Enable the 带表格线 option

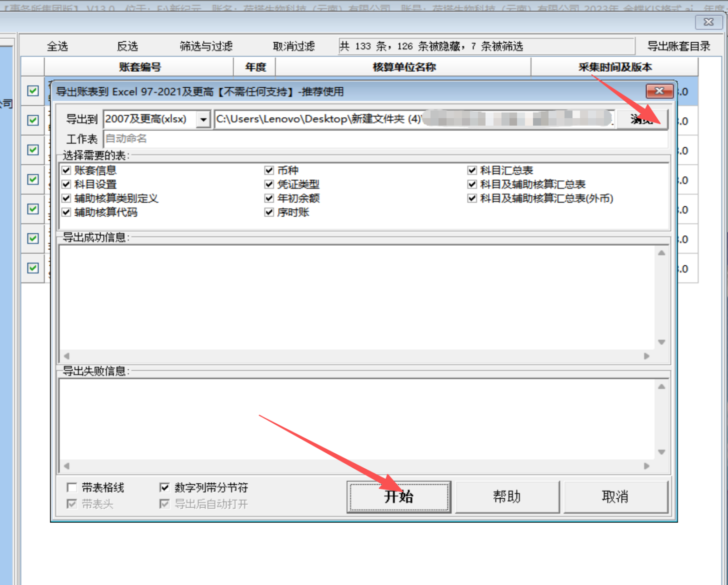coord(72,487)
